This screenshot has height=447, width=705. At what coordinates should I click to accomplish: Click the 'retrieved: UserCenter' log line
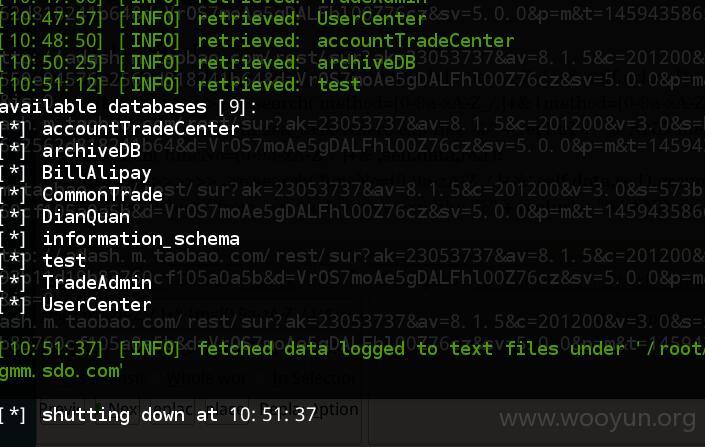coord(312,19)
